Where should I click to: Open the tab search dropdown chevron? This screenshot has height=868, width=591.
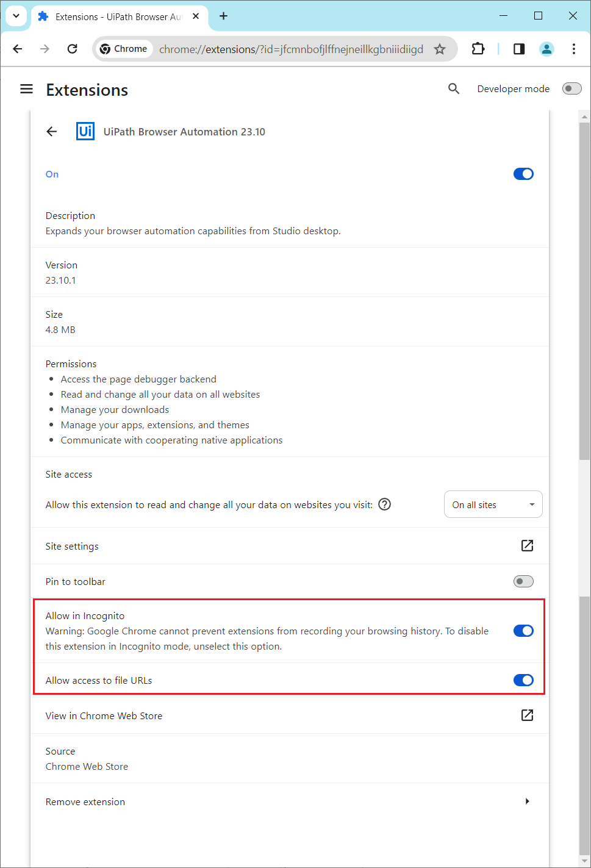(16, 16)
